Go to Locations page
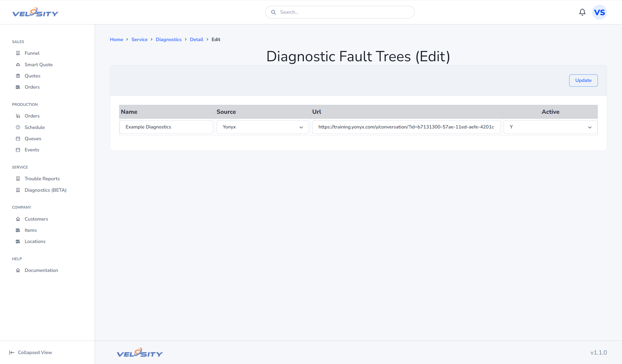Screen dimensions: 622x364 [35, 241]
